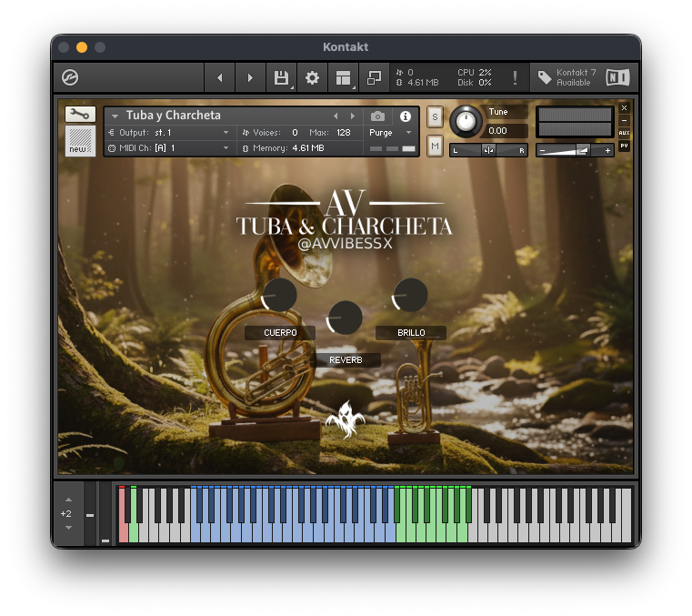Toggle the PV button

pyautogui.click(x=624, y=146)
